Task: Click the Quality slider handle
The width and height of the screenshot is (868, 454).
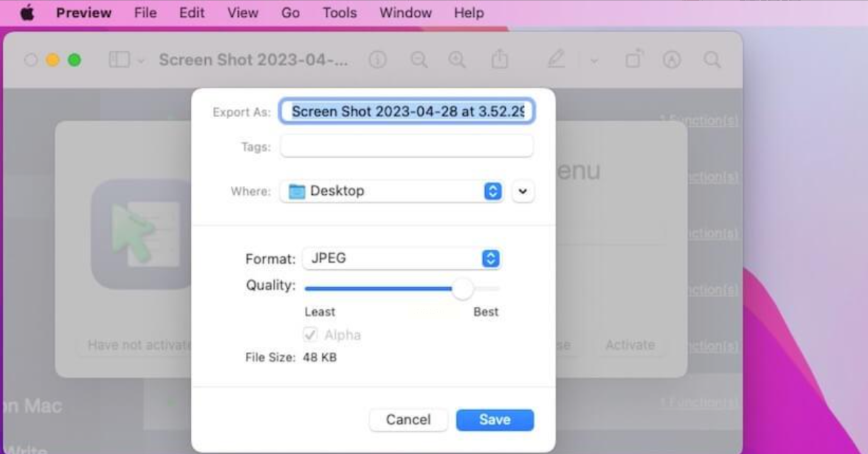Action: (462, 289)
